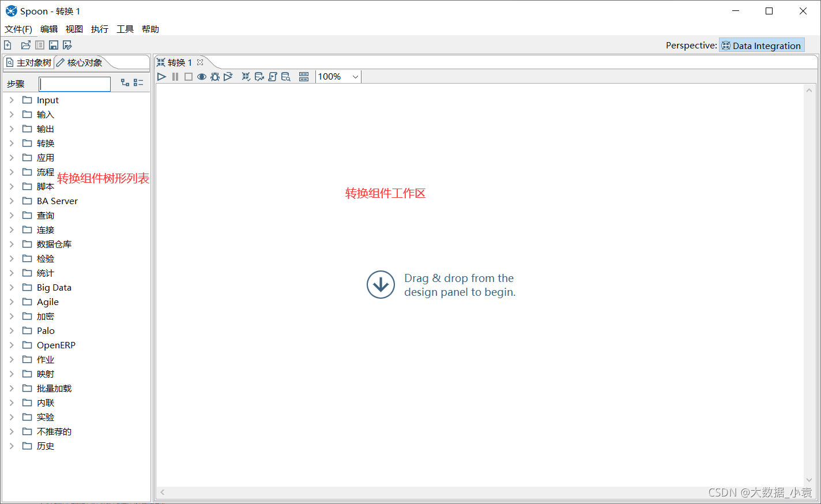This screenshot has height=504, width=821.
Task: Select the 批量加载 tree item
Action: point(54,389)
